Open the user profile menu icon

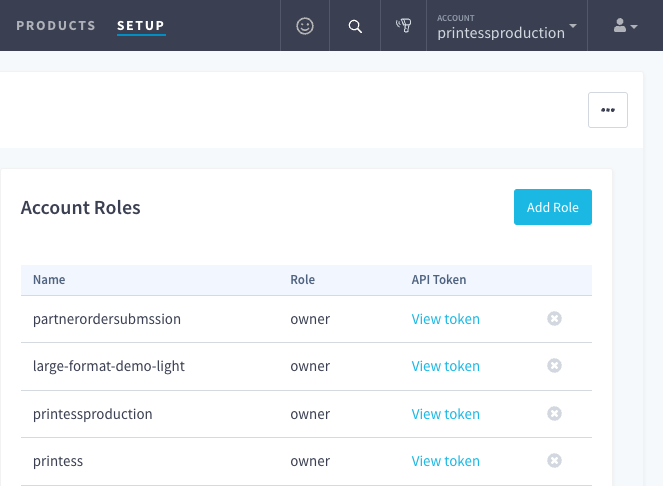click(625, 26)
